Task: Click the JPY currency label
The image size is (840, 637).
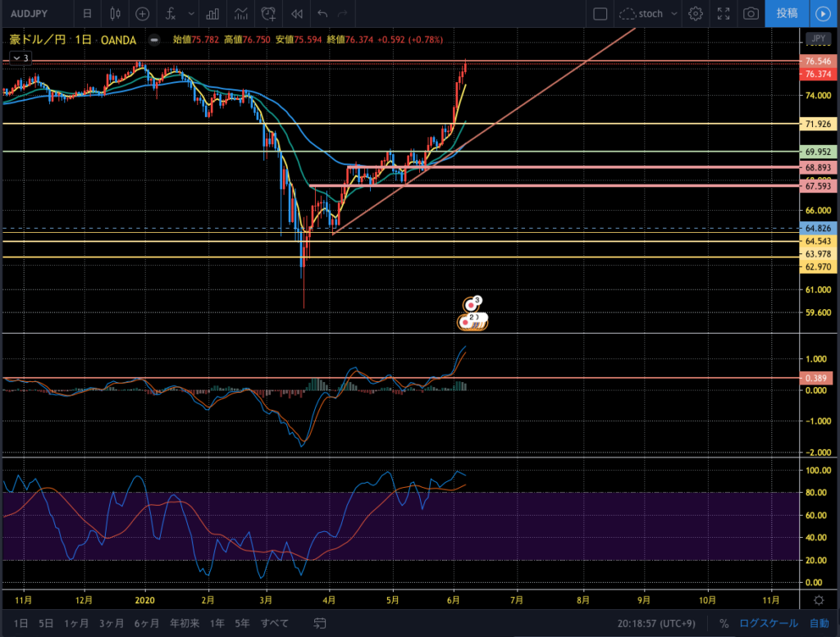Action: pos(818,38)
